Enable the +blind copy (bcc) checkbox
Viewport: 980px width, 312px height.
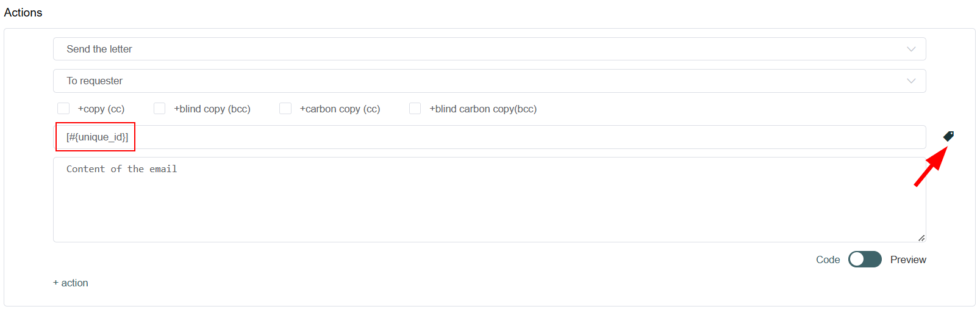coord(160,109)
